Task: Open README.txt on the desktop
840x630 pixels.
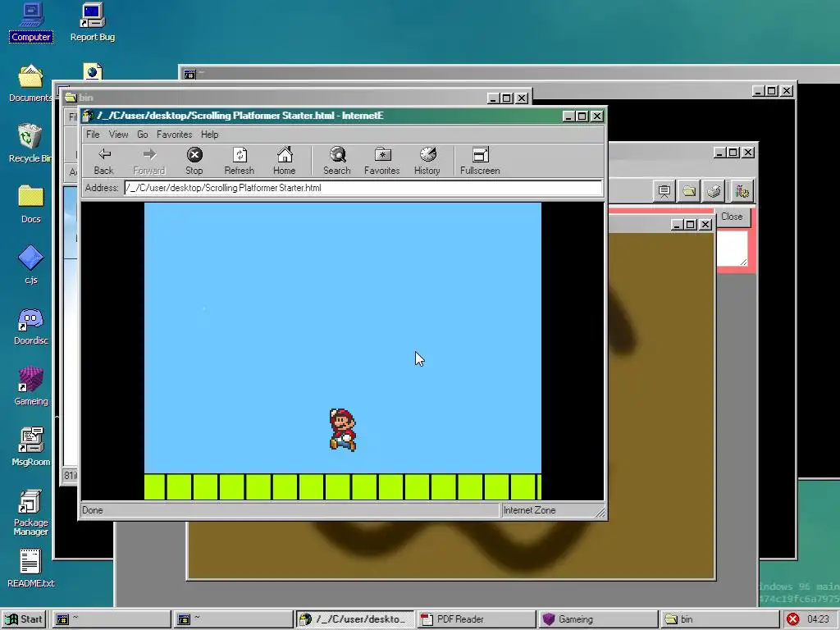Action: (x=30, y=568)
